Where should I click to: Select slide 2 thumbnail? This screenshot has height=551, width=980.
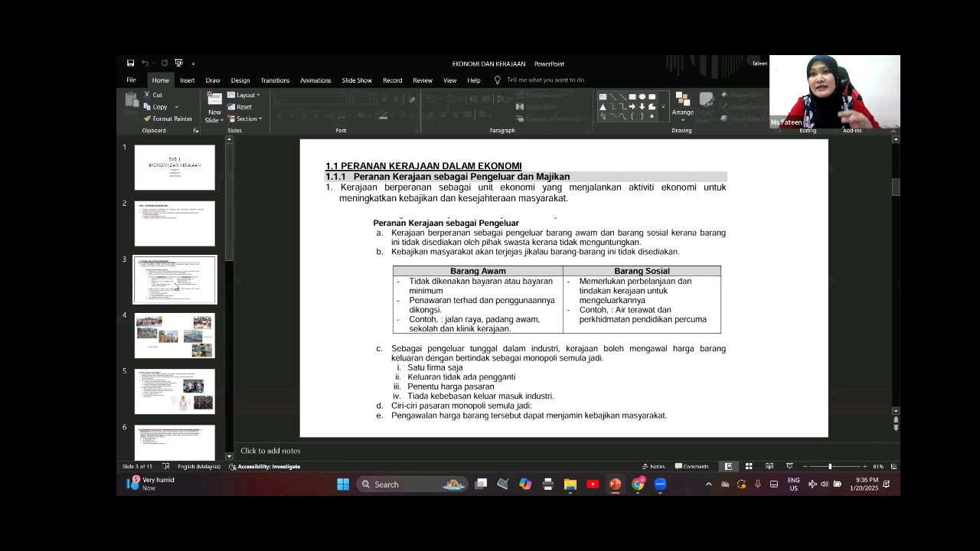175,223
